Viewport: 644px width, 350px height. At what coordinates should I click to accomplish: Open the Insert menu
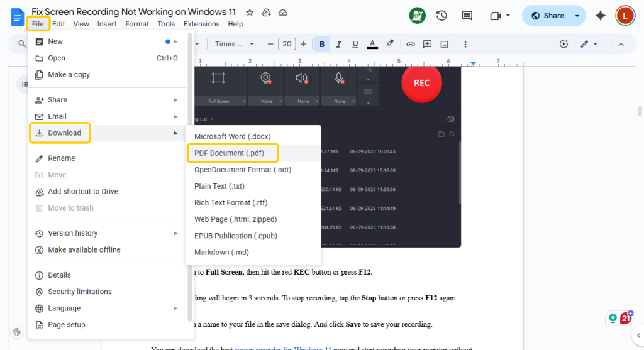click(x=107, y=24)
